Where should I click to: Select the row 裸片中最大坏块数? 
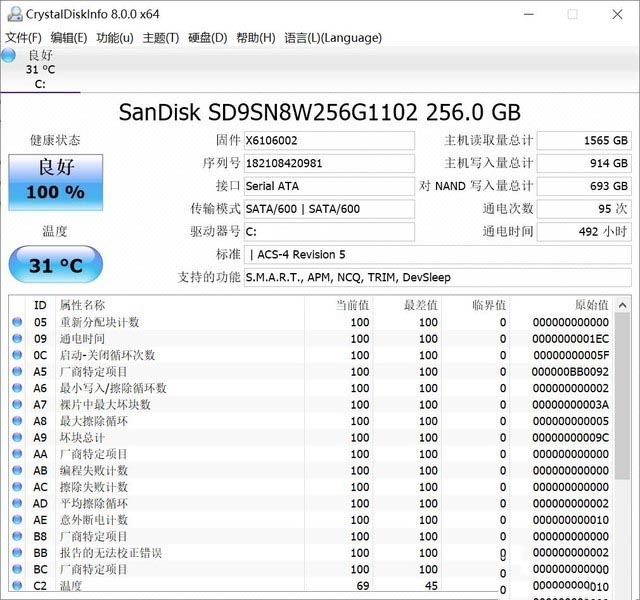pos(311,404)
